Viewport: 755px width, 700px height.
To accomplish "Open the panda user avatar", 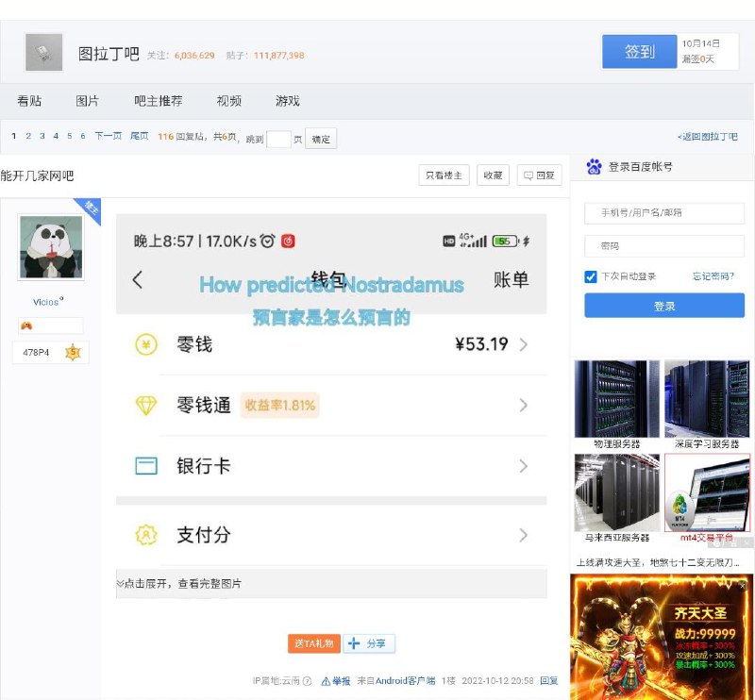I will [x=51, y=247].
